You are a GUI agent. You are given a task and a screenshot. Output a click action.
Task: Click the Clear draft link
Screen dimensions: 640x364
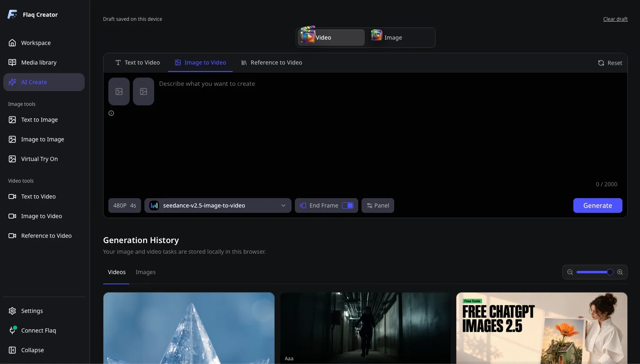615,19
